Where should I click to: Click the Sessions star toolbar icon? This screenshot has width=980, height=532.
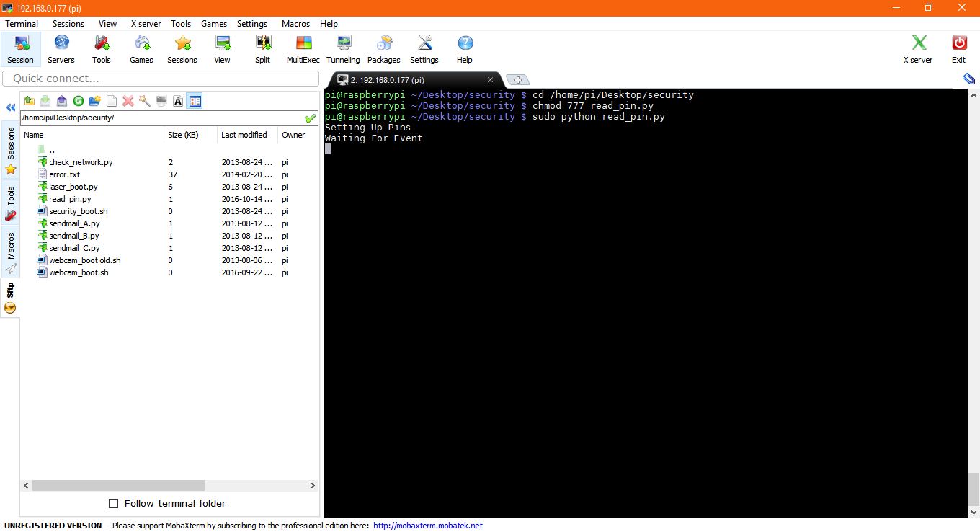[182, 49]
